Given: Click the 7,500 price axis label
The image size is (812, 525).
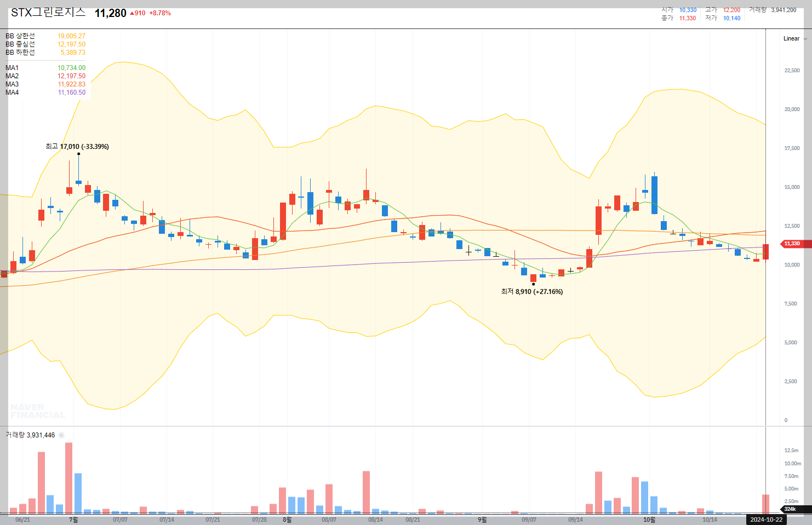Looking at the screenshot, I should pos(791,304).
